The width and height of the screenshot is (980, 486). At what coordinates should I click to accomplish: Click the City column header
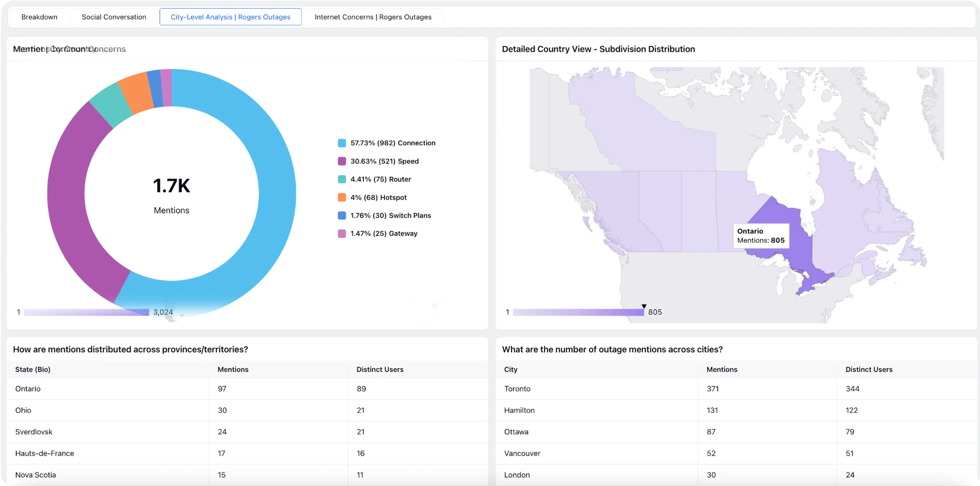coord(511,369)
